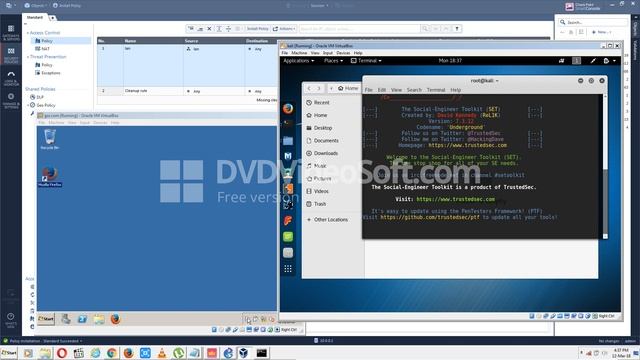Select Exceptions under Threat Prevention
The image size is (640, 360).
(47, 73)
